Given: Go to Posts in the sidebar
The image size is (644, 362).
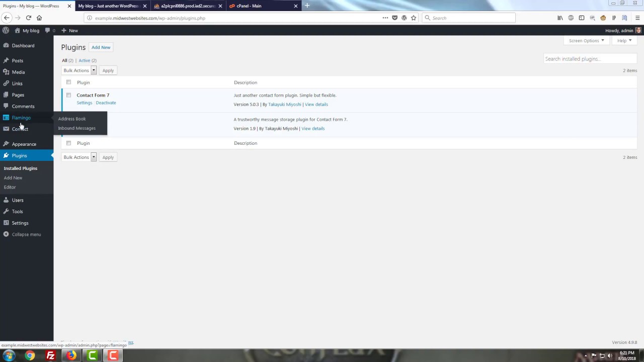Looking at the screenshot, I should [18, 61].
